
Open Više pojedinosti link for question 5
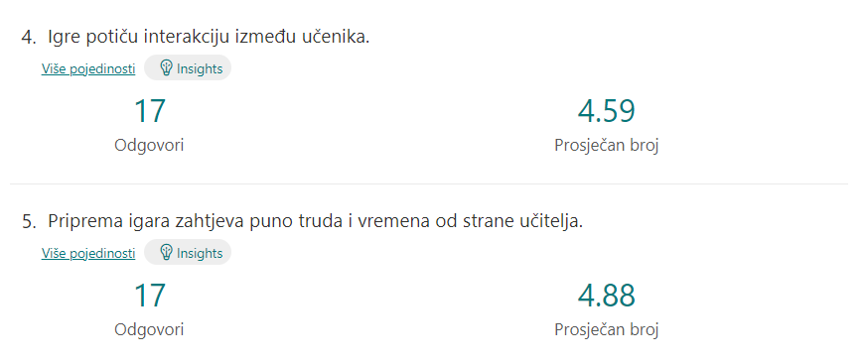88,253
